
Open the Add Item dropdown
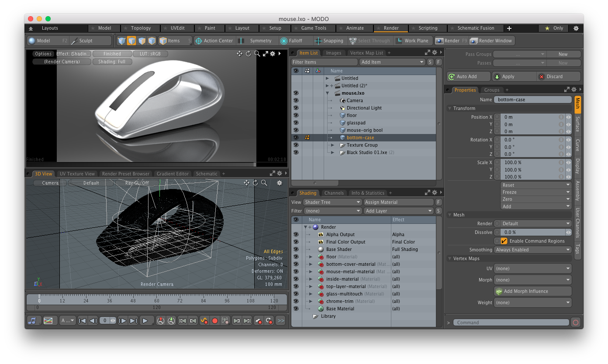pyautogui.click(x=392, y=62)
